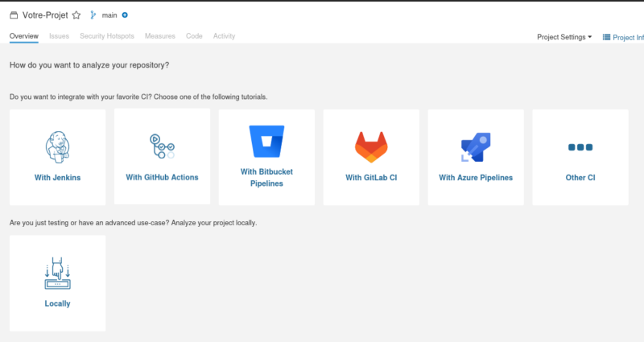Viewport: 644px width, 342px height.
Task: Click the Bitbucket bucket icon
Action: (x=266, y=142)
